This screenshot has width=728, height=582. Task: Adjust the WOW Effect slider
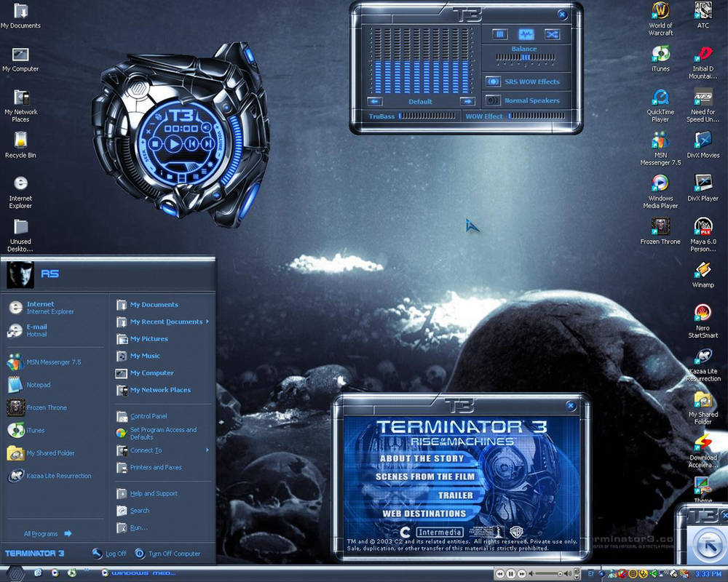[537, 116]
